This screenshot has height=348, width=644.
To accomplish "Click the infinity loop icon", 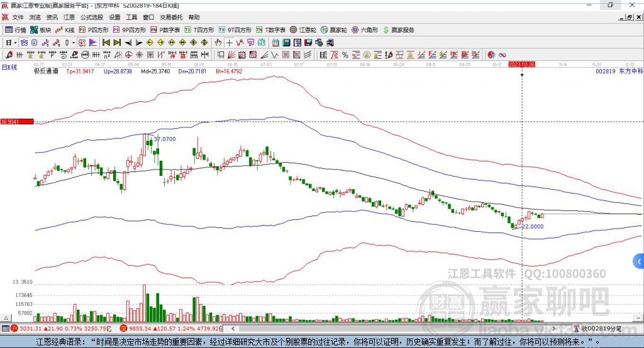I will point(502,55).
